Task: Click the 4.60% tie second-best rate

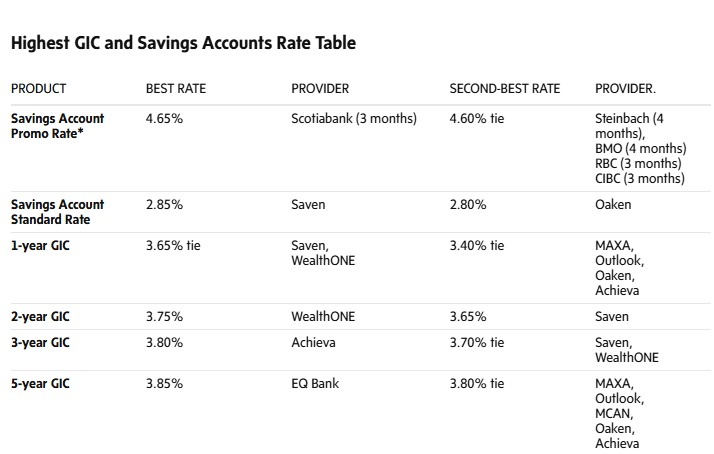Action: [x=477, y=119]
